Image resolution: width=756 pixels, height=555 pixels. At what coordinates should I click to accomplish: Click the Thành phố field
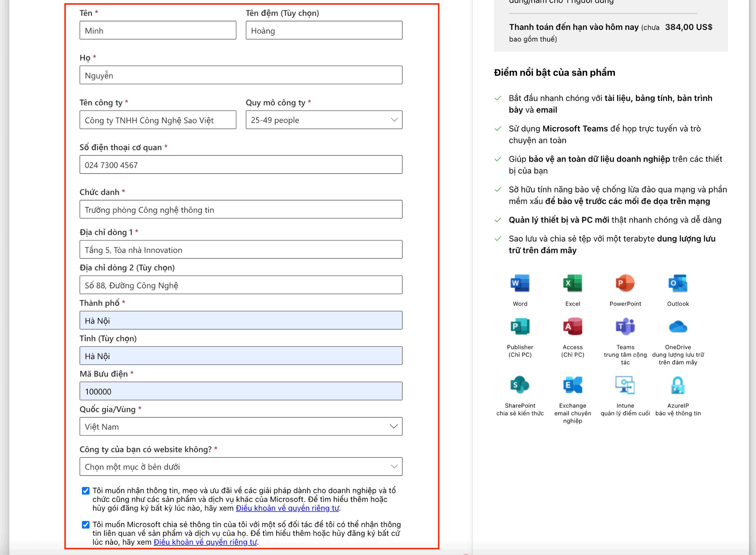pos(241,321)
